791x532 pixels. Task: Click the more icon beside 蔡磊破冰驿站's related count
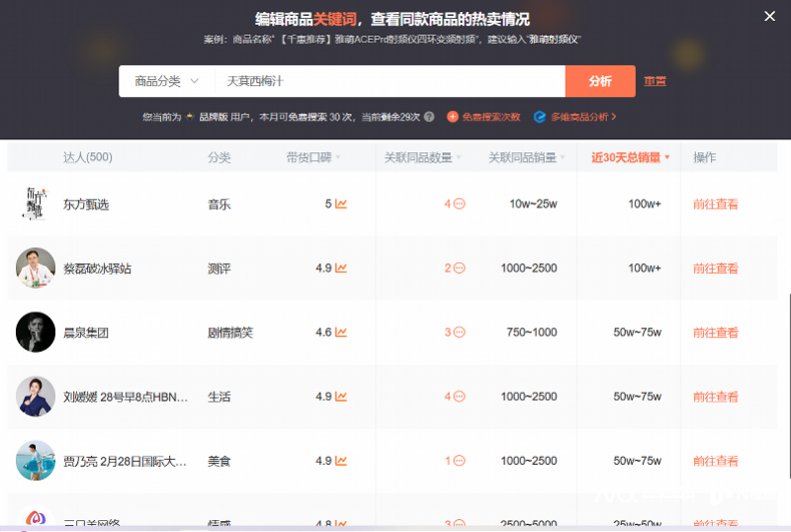[x=459, y=269]
